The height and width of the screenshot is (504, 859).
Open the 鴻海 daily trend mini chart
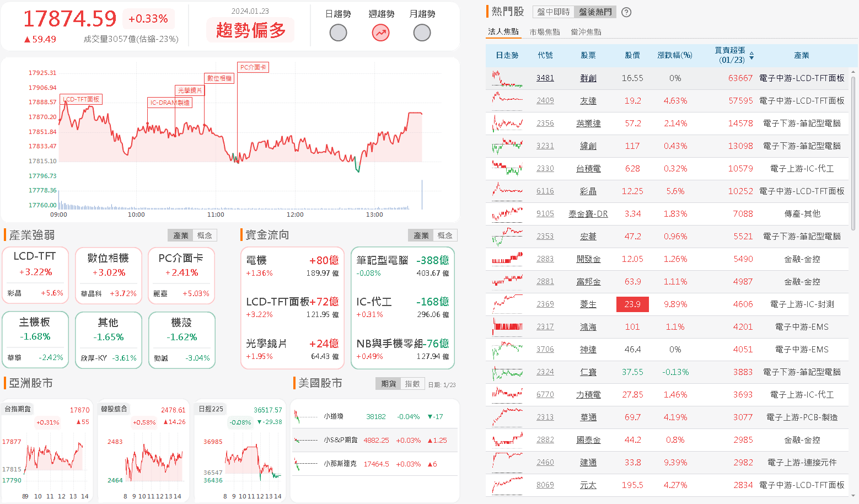(507, 327)
